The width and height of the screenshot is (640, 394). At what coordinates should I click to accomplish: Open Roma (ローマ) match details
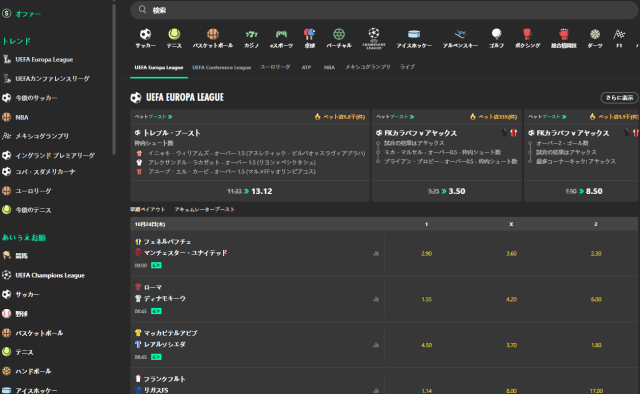(153, 287)
